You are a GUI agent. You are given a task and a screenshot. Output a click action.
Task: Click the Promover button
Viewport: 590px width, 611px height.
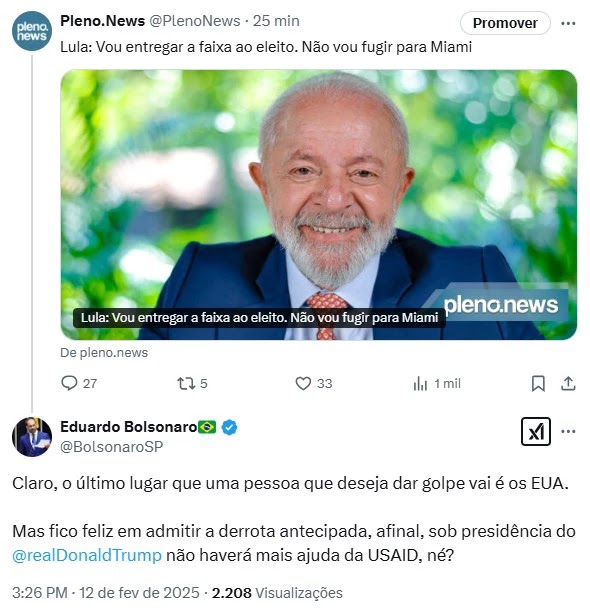click(505, 23)
